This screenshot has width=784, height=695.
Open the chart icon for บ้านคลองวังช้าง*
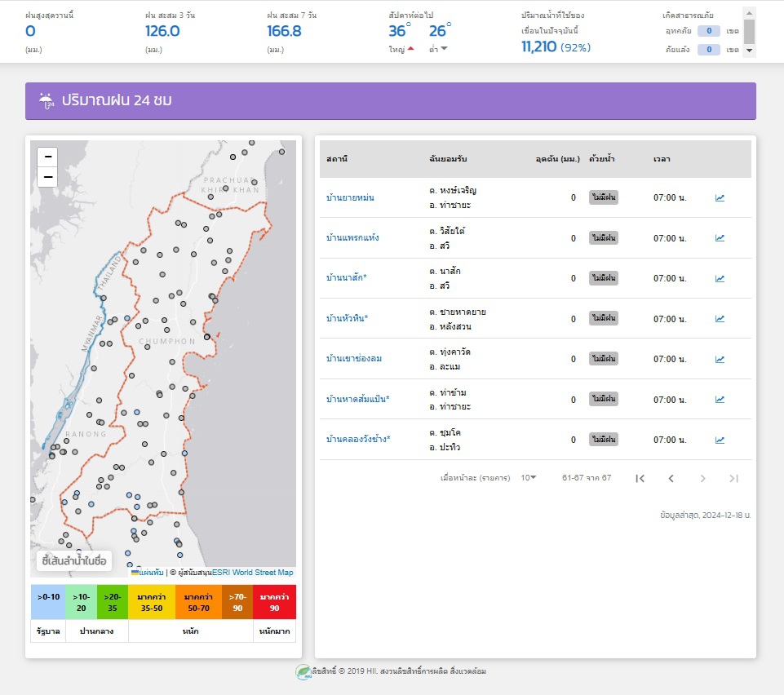720,440
